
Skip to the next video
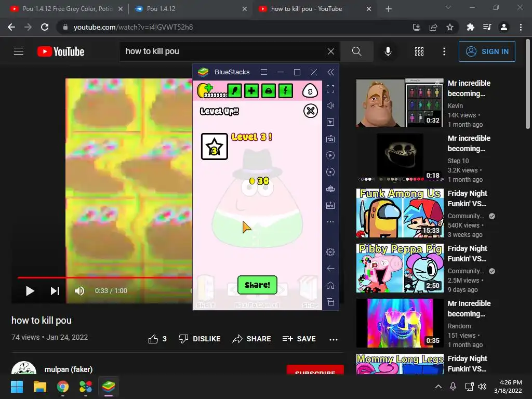(x=55, y=291)
